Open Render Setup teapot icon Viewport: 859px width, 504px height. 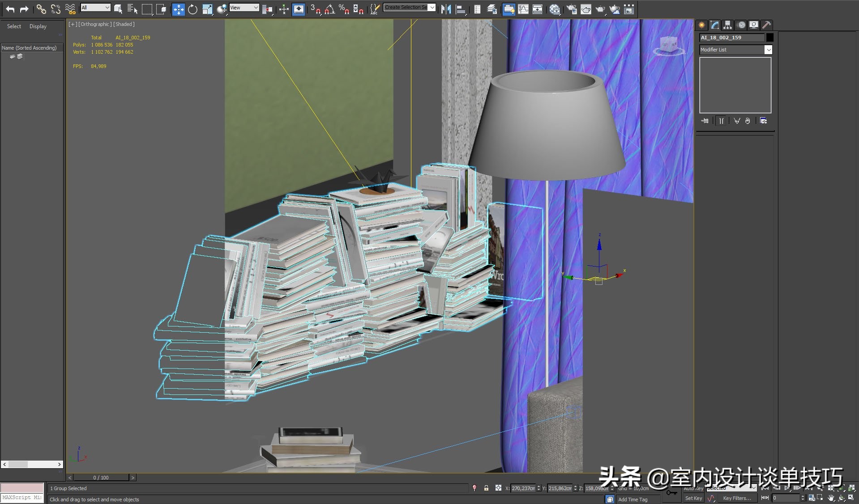click(571, 9)
